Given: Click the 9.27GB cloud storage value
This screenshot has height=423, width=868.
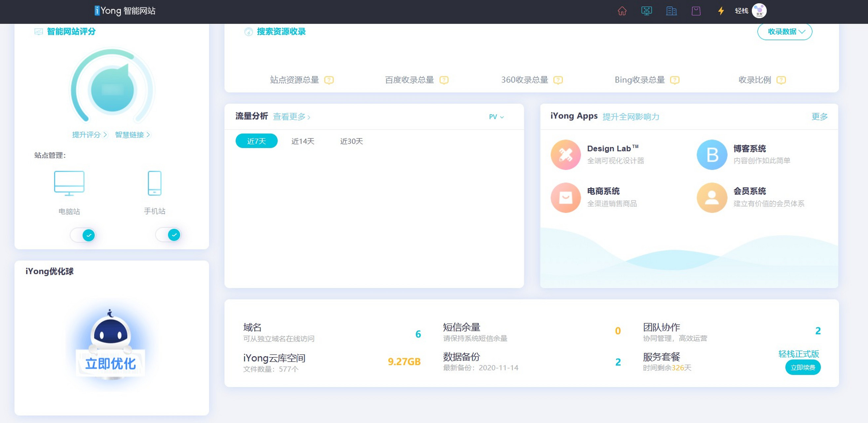Looking at the screenshot, I should (x=404, y=362).
